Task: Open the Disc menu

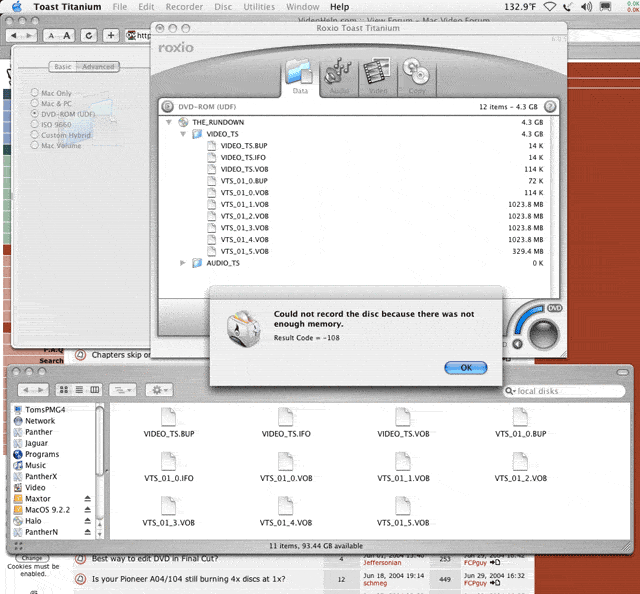Action: pyautogui.click(x=223, y=7)
